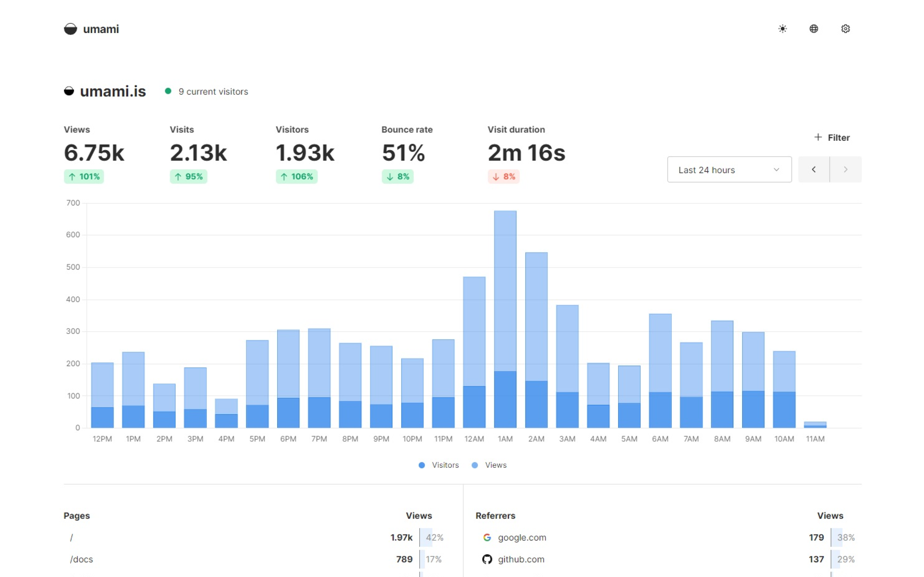924x577 pixels.
Task: Click the GitHub icon in Referrers
Action: click(487, 559)
